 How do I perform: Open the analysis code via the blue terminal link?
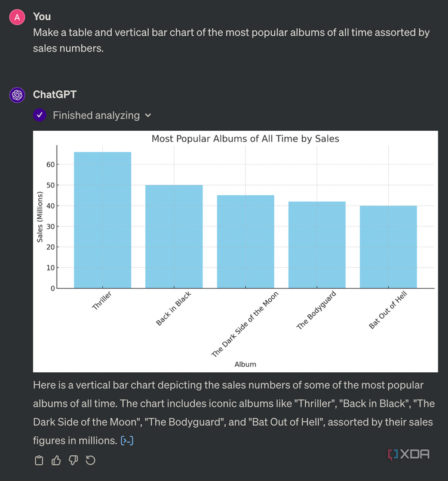pos(125,440)
